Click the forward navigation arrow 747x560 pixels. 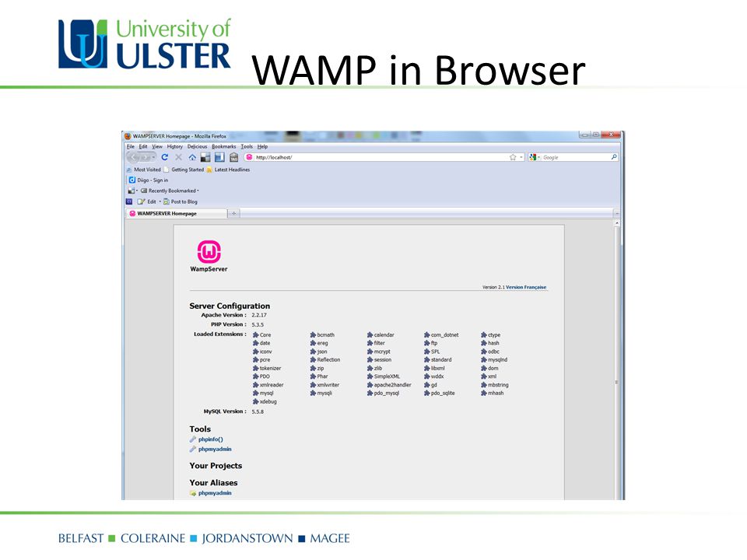[146, 157]
